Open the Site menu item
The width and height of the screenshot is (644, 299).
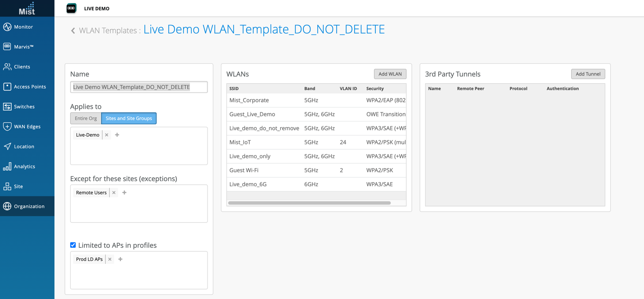(18, 187)
